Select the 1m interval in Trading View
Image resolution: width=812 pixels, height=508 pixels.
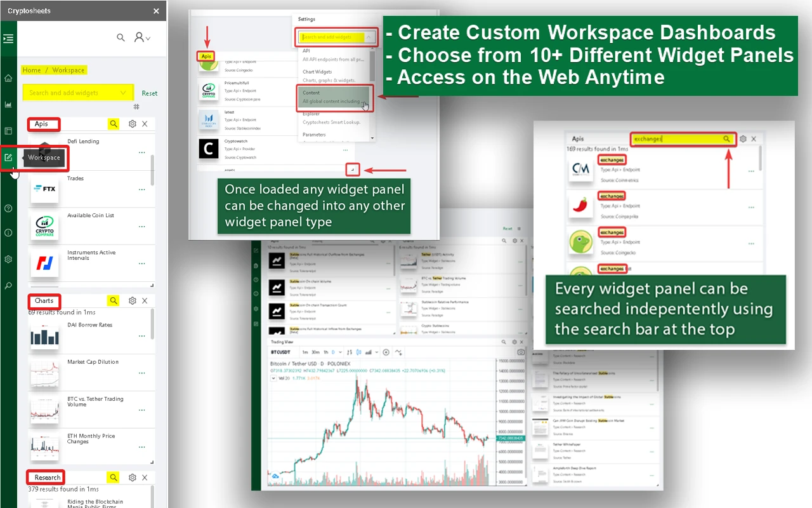click(305, 352)
